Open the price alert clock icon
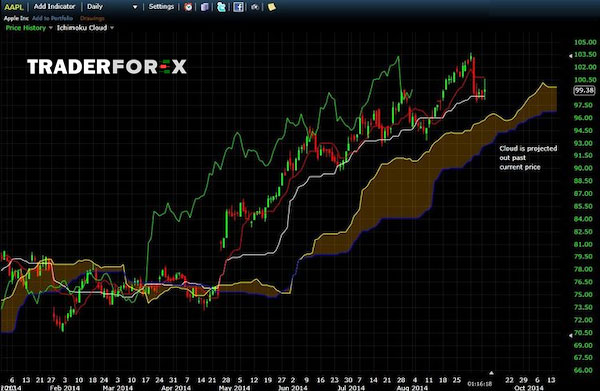Screen dimensions: 600x391 (188, 7)
